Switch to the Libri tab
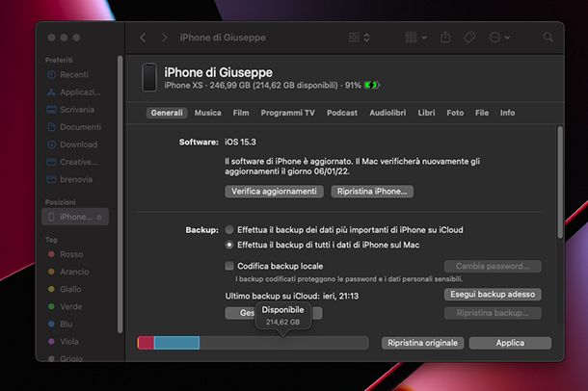Viewport: 588px width, 391px height. coord(426,113)
